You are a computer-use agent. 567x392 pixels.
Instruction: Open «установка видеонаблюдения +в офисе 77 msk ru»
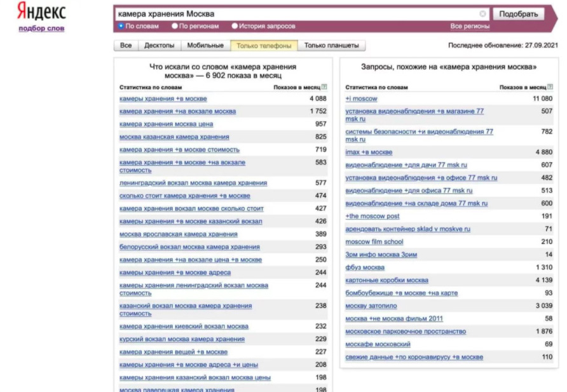tap(421, 178)
